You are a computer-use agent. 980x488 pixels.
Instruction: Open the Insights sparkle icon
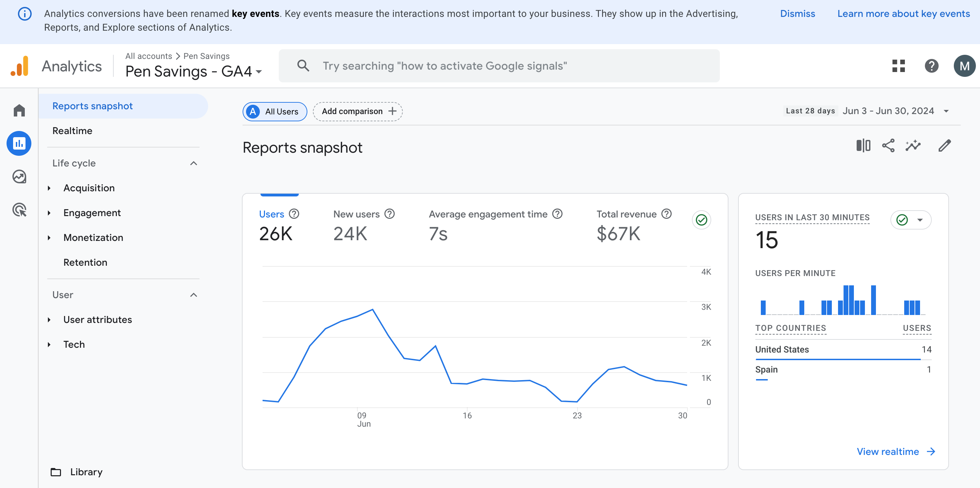pos(913,146)
